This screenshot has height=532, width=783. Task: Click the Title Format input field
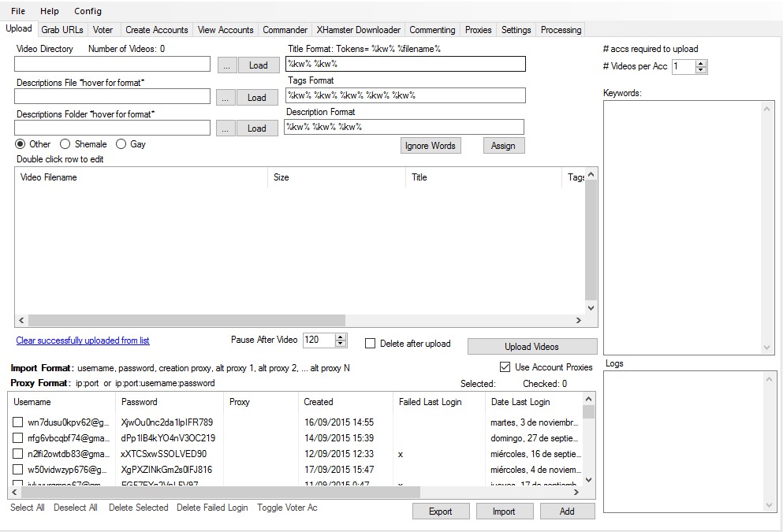click(405, 64)
